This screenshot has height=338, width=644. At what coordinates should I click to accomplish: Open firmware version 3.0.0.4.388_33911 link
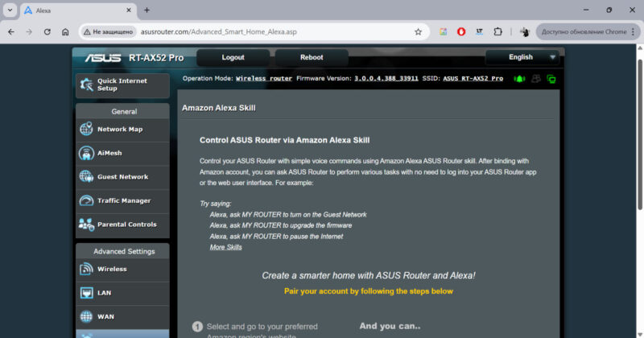[386, 78]
